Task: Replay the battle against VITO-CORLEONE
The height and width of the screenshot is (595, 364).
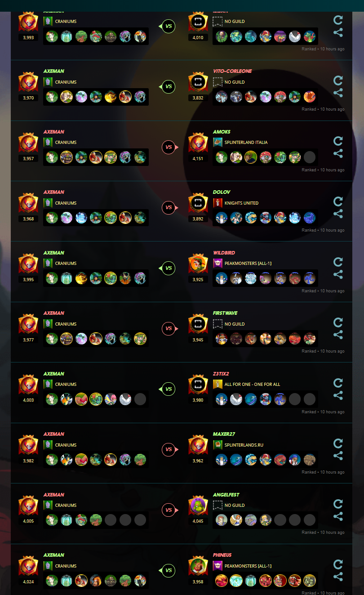Action: pos(338,81)
